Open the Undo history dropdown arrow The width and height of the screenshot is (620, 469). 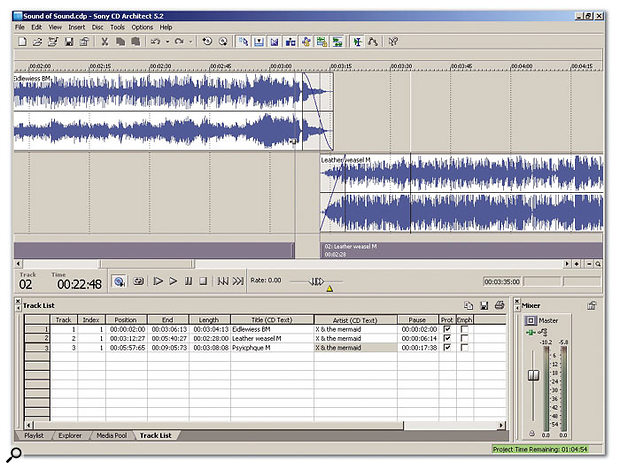pos(167,42)
